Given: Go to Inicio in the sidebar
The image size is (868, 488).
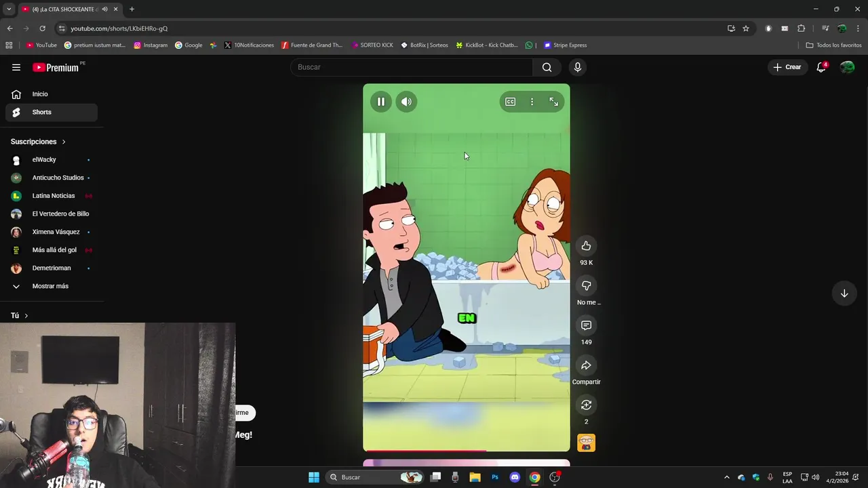Looking at the screenshot, I should (x=52, y=94).
